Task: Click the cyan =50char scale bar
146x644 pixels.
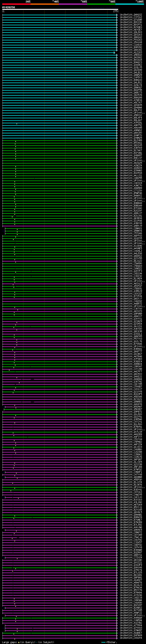Action: [103, 642]
